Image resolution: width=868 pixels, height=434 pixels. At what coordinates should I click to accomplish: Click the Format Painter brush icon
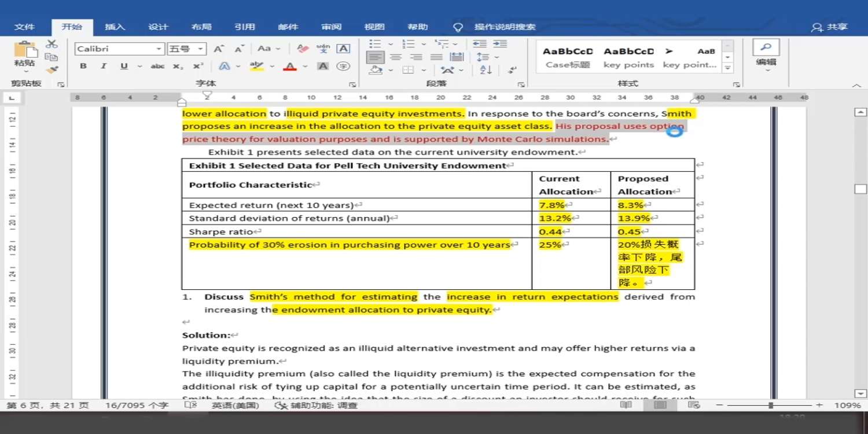[x=52, y=70]
